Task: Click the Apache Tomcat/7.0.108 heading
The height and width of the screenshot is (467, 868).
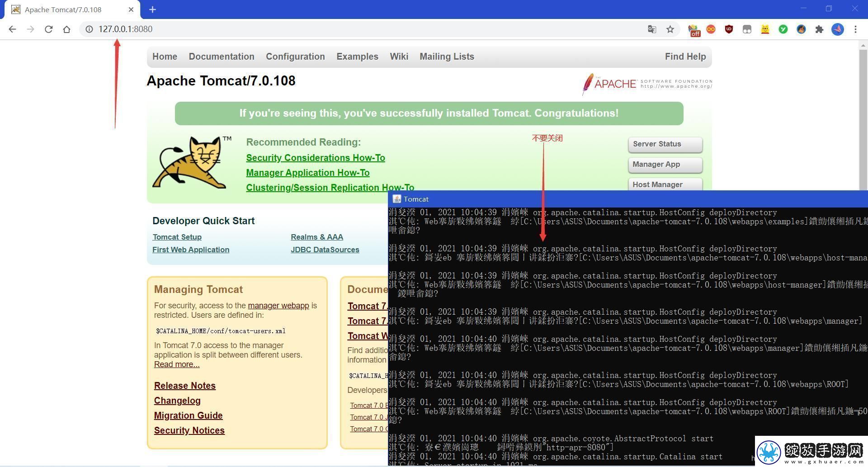Action: pos(221,81)
